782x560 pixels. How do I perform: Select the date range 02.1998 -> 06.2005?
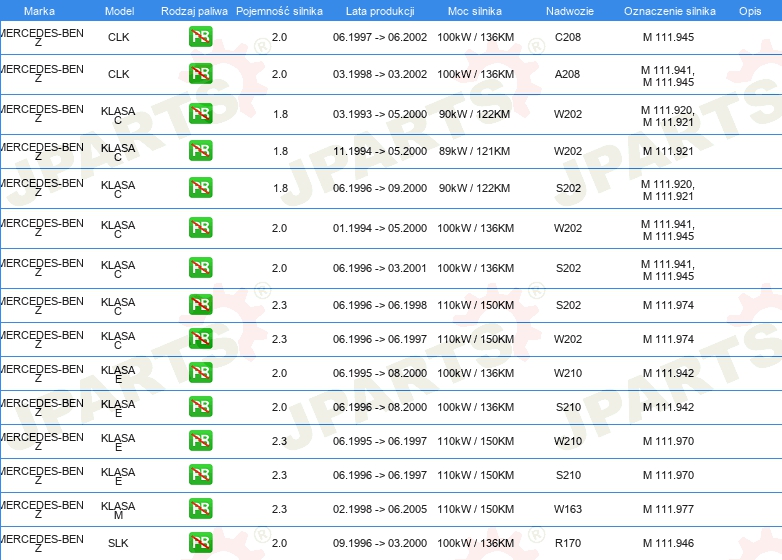[x=380, y=509]
